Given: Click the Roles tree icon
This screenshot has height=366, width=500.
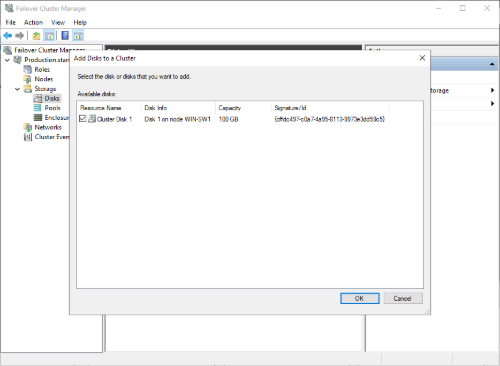Looking at the screenshot, I should pyautogui.click(x=28, y=69).
